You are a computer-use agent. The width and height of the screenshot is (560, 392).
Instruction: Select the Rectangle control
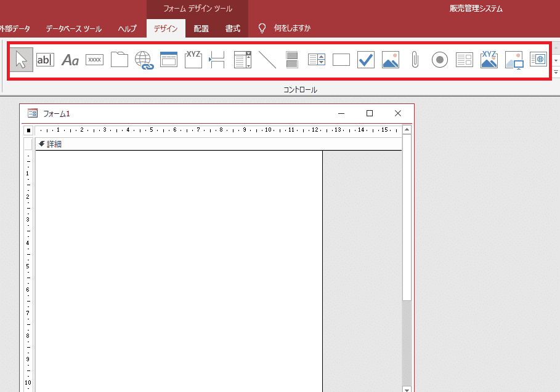[341, 60]
